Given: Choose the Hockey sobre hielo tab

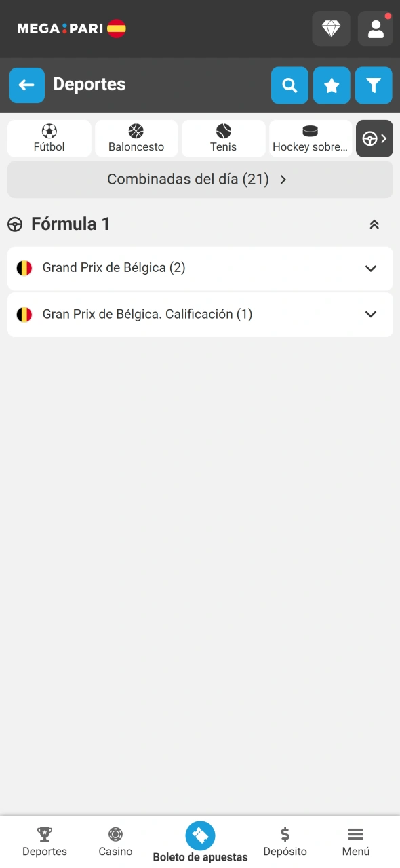Looking at the screenshot, I should [x=311, y=138].
